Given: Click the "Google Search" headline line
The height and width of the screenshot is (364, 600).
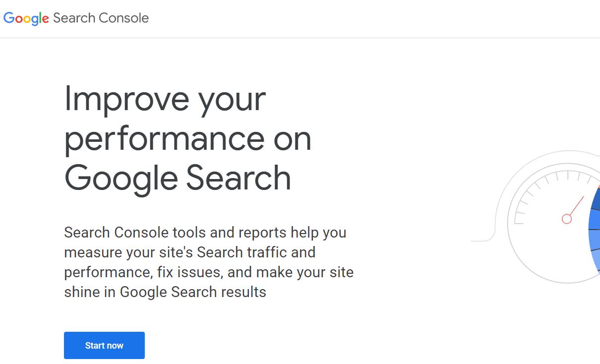Looking at the screenshot, I should click(178, 178).
